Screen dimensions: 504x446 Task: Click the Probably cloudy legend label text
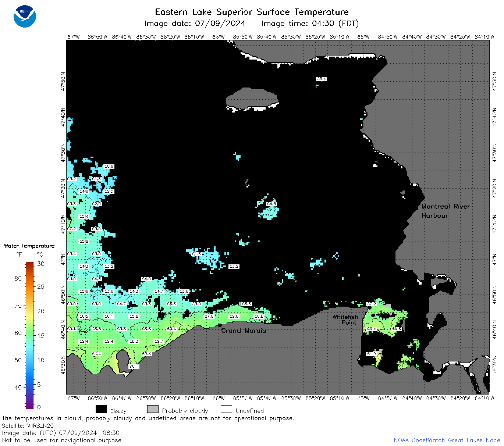coord(185,411)
